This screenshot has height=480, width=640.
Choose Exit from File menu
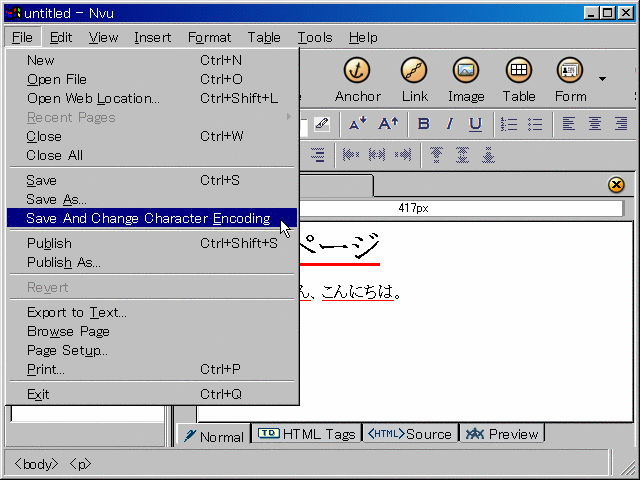tap(152, 394)
